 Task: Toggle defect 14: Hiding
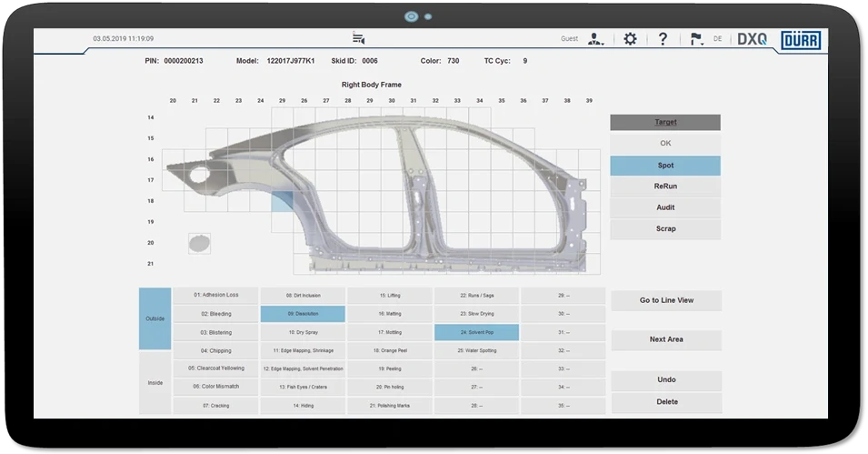coord(303,405)
